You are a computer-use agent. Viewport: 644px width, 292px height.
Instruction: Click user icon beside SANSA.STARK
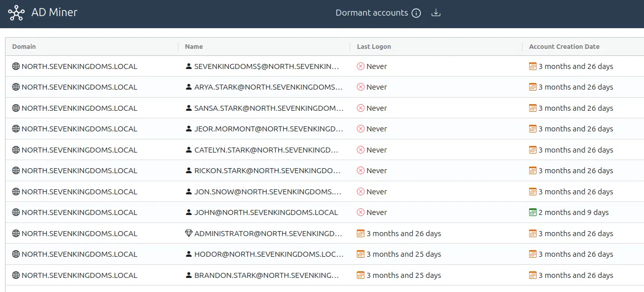(189, 108)
